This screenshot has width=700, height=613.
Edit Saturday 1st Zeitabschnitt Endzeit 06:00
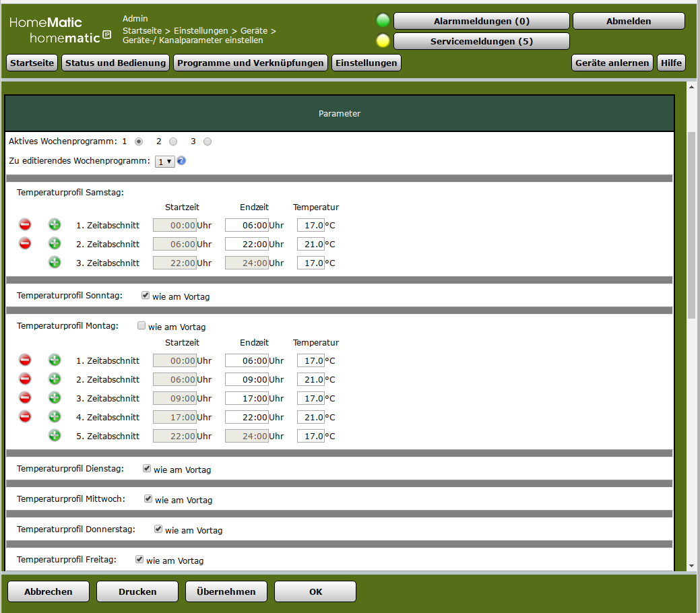coord(247,225)
